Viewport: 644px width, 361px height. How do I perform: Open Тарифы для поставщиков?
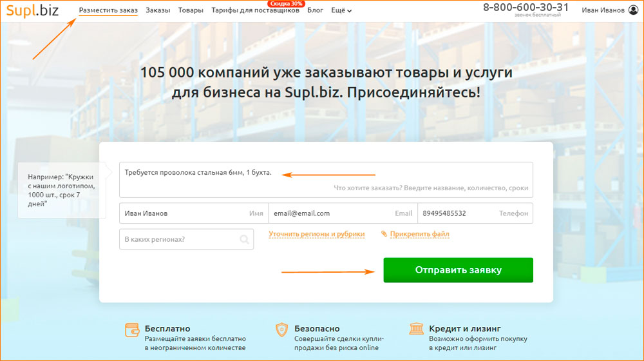[x=255, y=10]
